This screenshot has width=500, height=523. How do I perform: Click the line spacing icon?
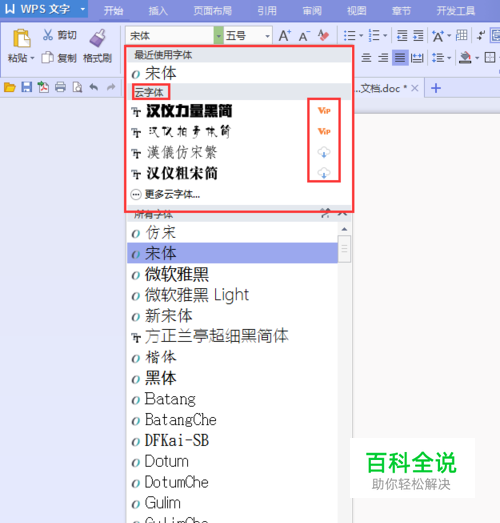pyautogui.click(x=438, y=58)
